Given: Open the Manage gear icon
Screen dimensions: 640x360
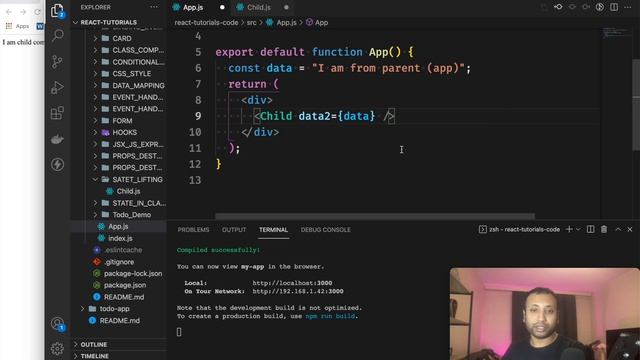Looking at the screenshot, I should coord(58,349).
